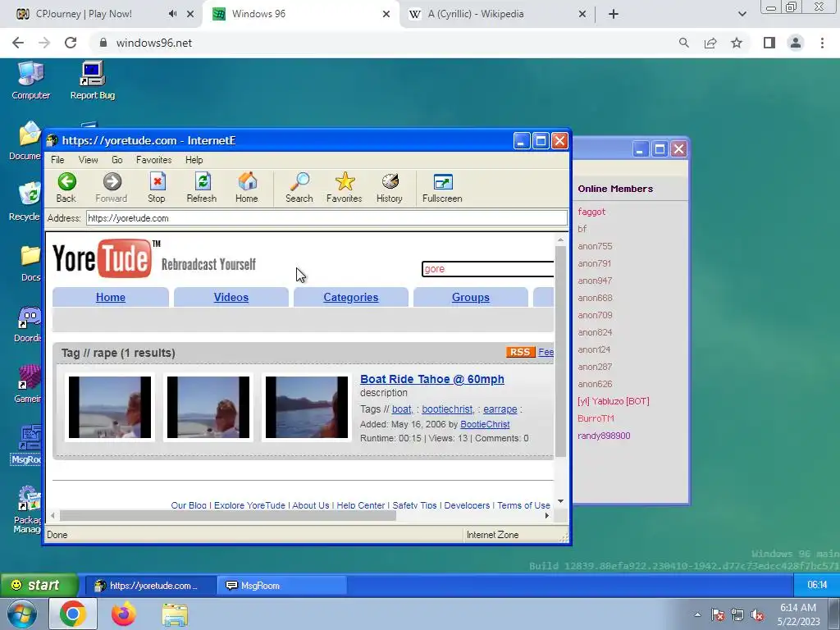Switch to A (Cyrillic) Wikipedia tab
The width and height of the screenshot is (840, 630).
coord(475,14)
